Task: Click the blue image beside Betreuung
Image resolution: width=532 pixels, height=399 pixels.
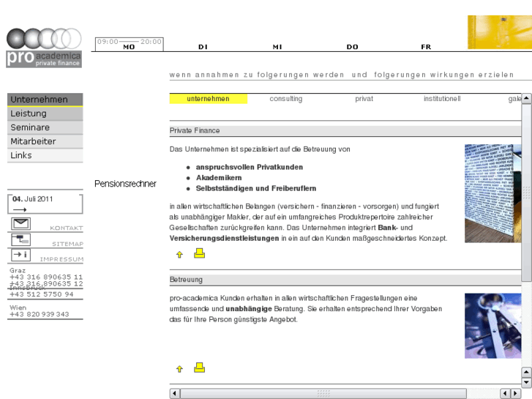Action: [492, 326]
